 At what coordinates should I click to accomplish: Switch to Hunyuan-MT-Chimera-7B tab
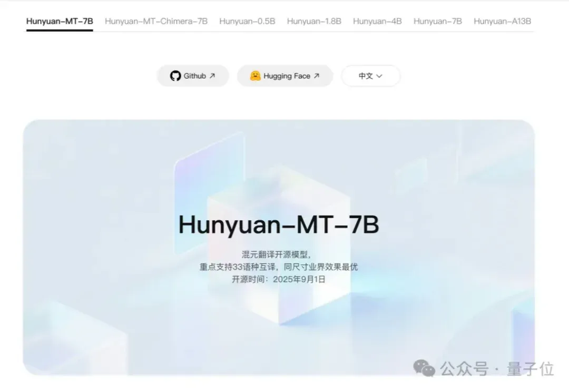pyautogui.click(x=156, y=22)
